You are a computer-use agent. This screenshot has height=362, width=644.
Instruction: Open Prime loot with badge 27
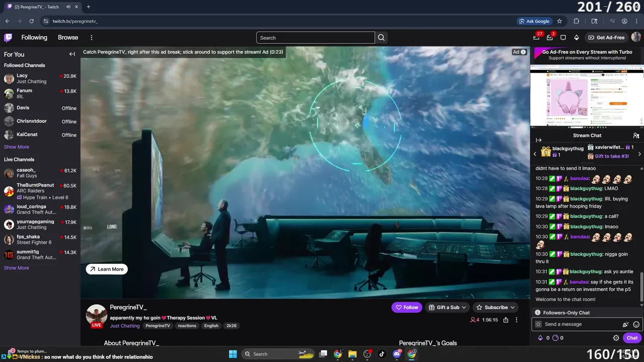pyautogui.click(x=537, y=37)
